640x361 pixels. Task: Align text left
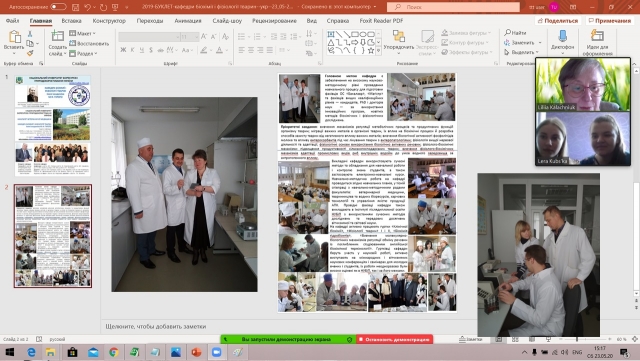241,50
